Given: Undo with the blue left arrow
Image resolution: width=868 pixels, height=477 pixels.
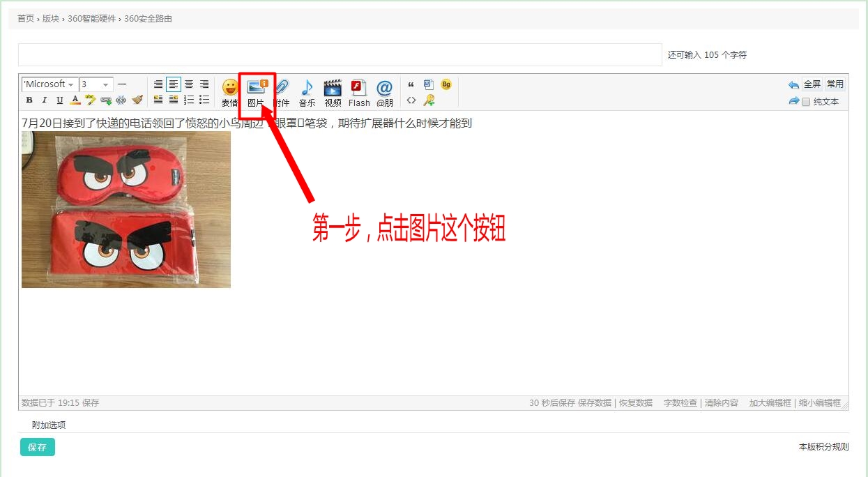Looking at the screenshot, I should [x=793, y=85].
